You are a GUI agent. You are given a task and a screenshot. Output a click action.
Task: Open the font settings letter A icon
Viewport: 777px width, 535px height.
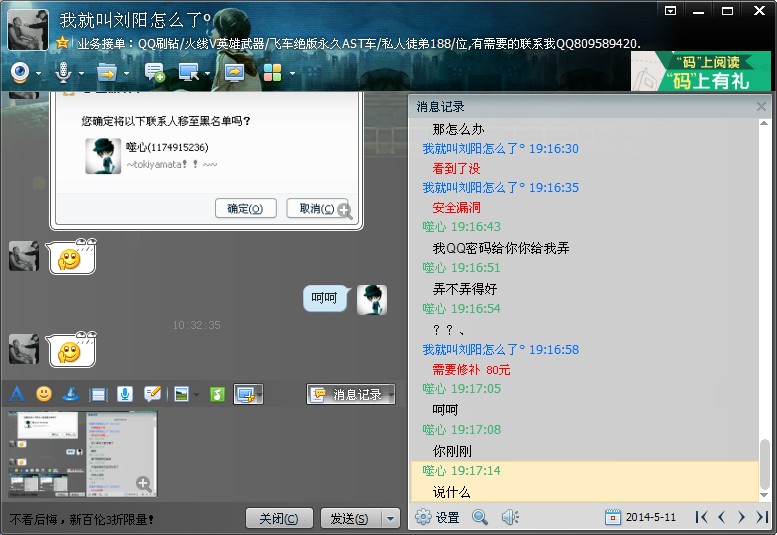coord(17,394)
